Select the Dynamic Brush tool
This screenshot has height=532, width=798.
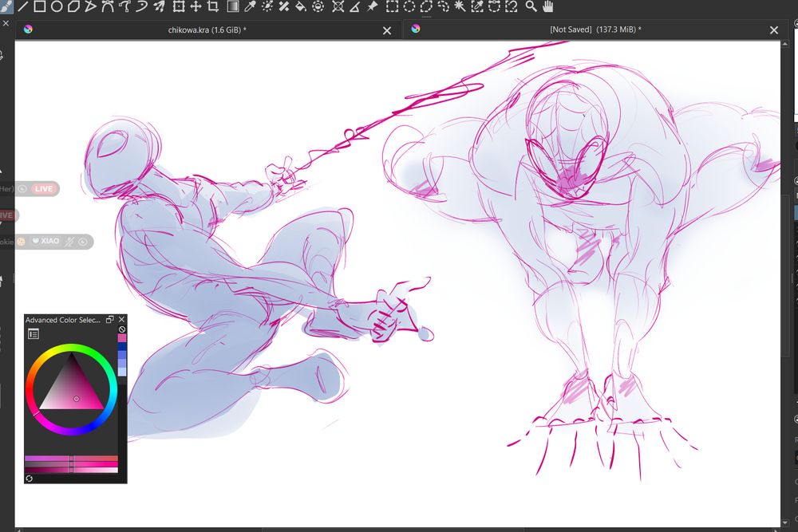142,6
